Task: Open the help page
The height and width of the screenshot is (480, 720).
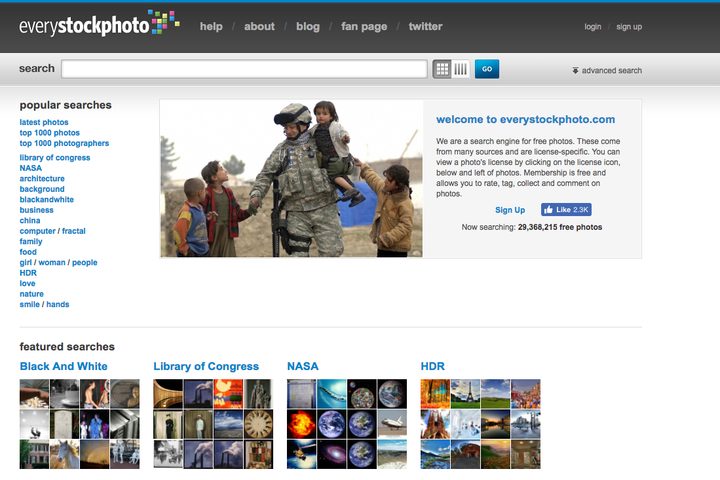Action: pos(211,27)
